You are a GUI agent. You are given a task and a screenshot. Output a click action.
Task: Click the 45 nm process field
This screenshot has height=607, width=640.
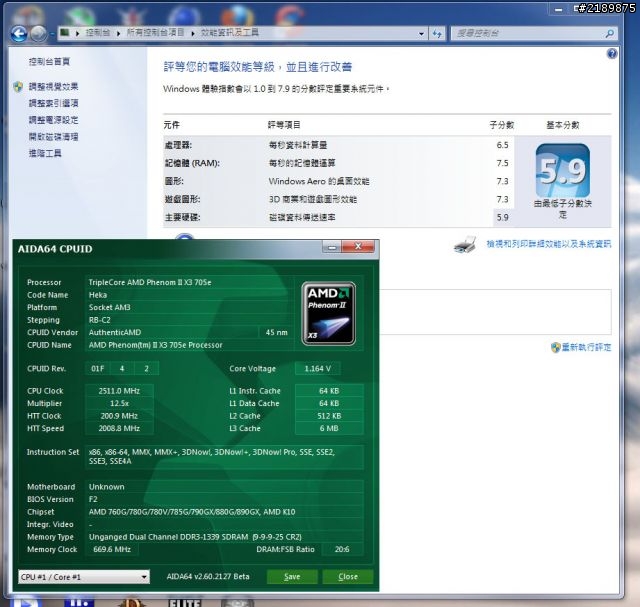coord(276,332)
